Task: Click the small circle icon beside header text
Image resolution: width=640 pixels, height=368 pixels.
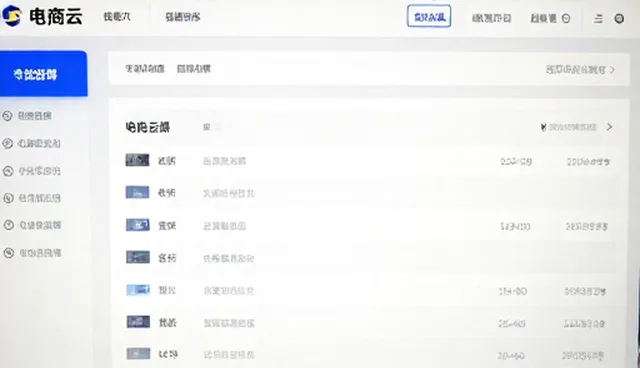Action: [x=566, y=18]
